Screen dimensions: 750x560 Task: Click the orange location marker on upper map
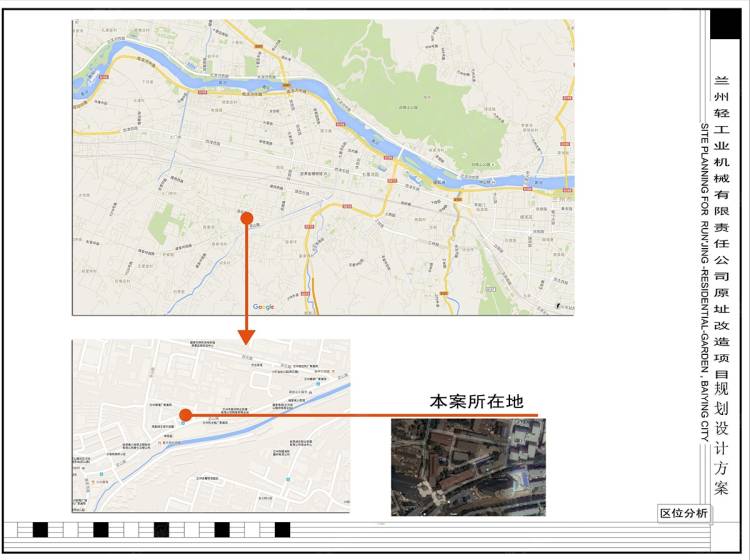click(246, 217)
